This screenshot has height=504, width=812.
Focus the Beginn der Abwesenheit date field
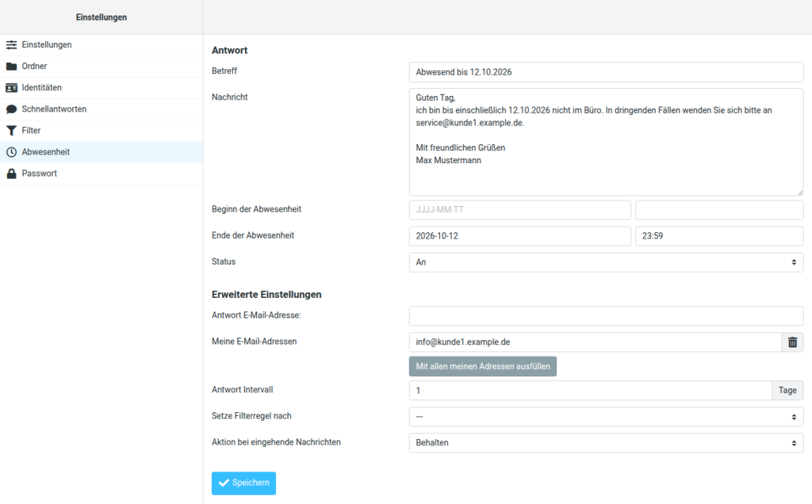tap(520, 209)
